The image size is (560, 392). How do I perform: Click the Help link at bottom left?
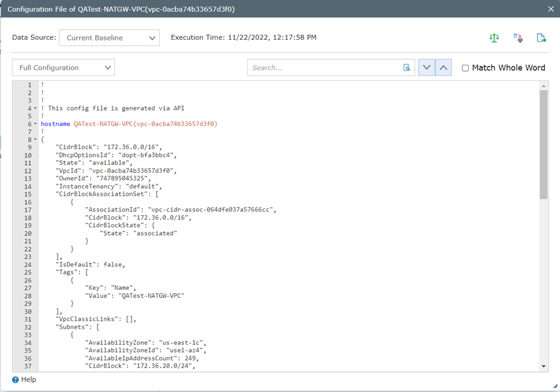pyautogui.click(x=28, y=380)
